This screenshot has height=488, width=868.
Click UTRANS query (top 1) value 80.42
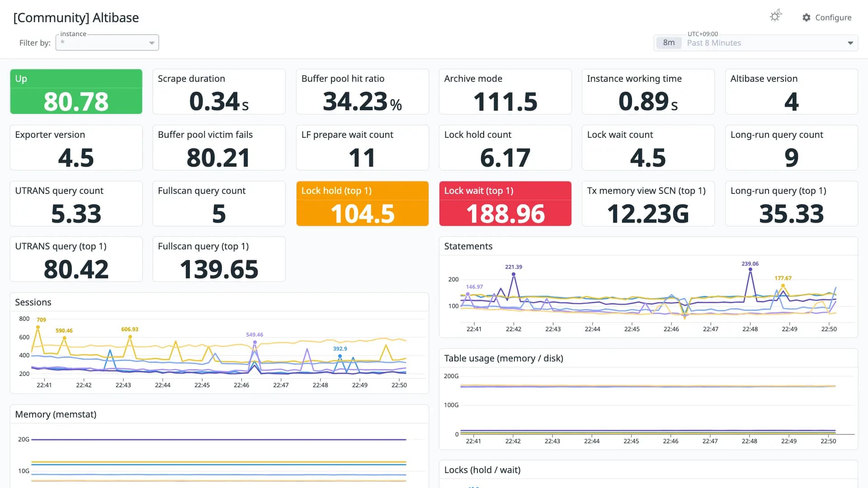tap(76, 269)
